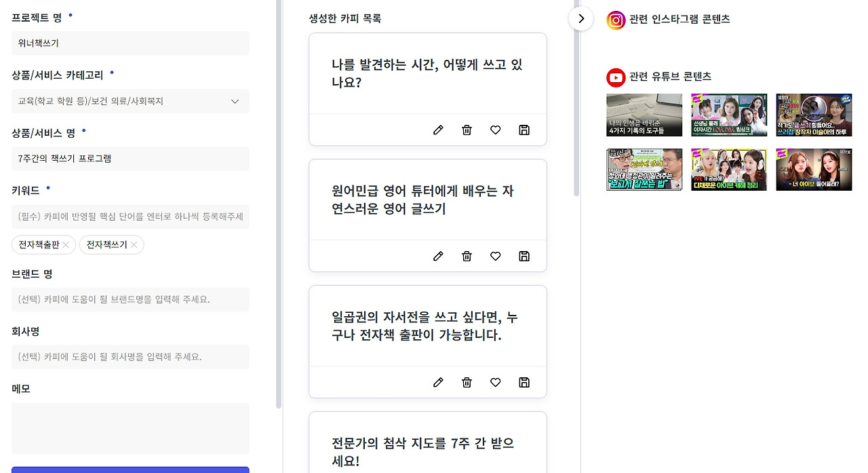
Task: Favorite the English tutor copy with heart icon
Action: coord(495,256)
